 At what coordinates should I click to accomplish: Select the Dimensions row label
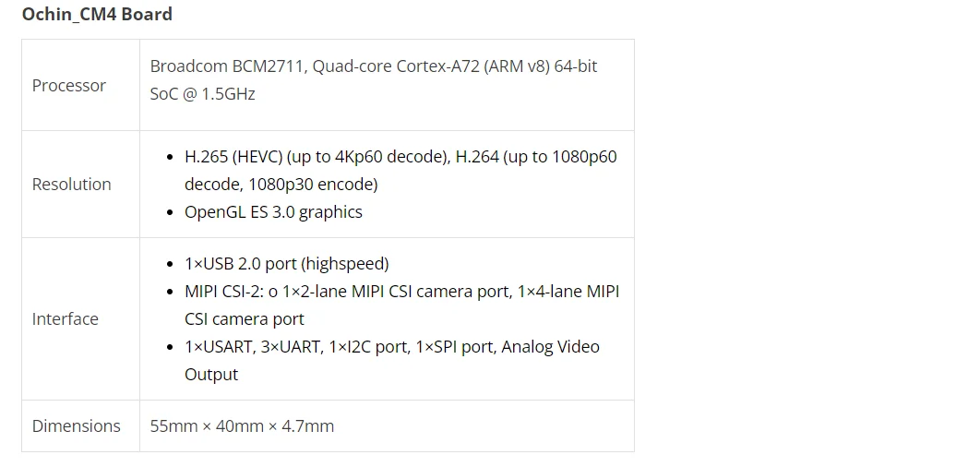pos(76,425)
